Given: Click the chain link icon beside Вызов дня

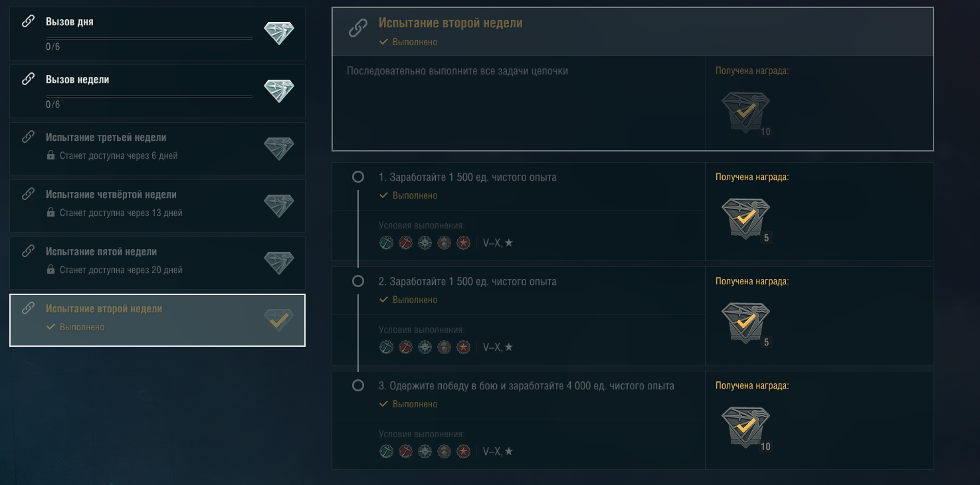Looking at the screenshot, I should [x=28, y=21].
